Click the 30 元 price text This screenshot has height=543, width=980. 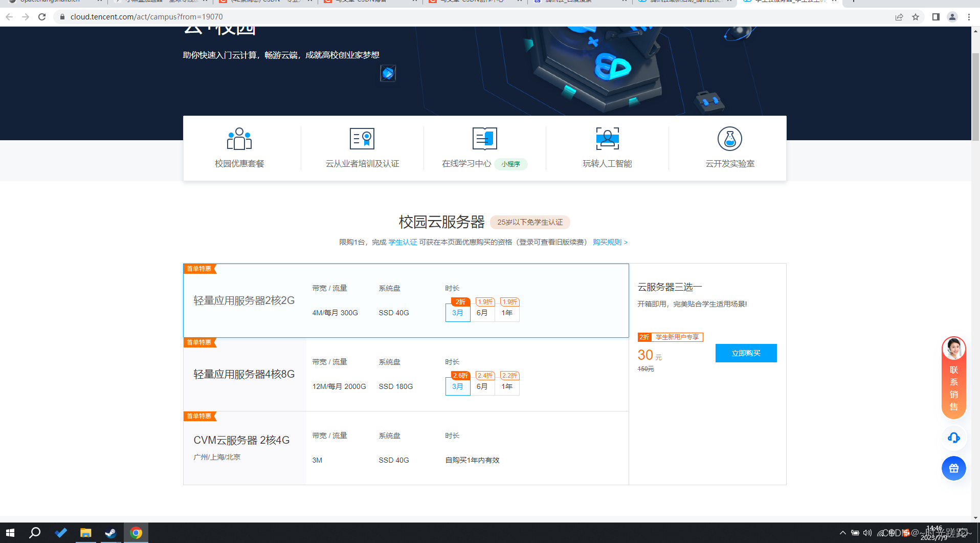coord(650,355)
